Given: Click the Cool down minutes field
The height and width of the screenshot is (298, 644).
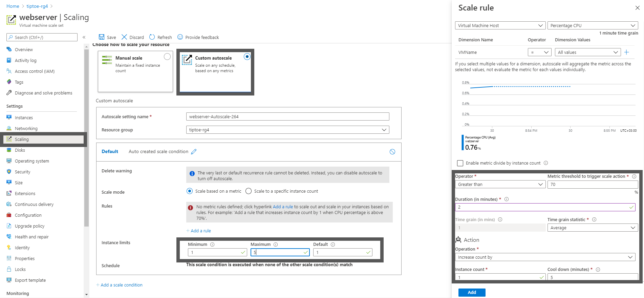Looking at the screenshot, I should [x=593, y=277].
